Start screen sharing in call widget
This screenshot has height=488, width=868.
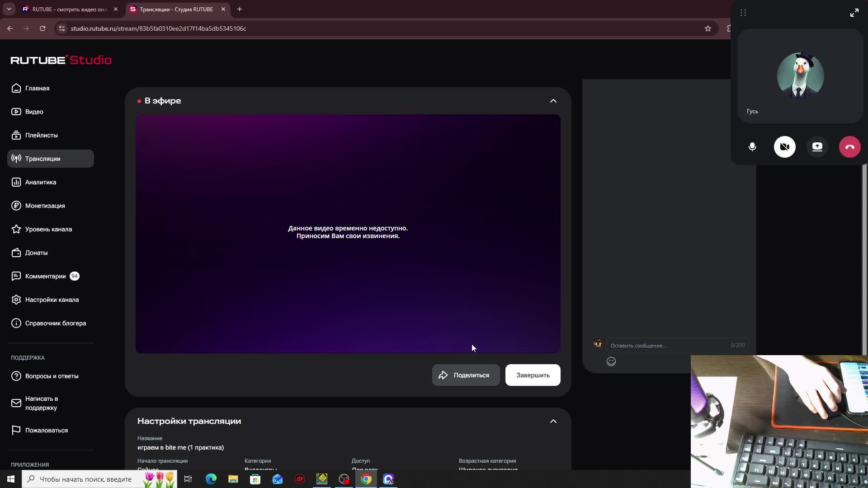(x=817, y=147)
